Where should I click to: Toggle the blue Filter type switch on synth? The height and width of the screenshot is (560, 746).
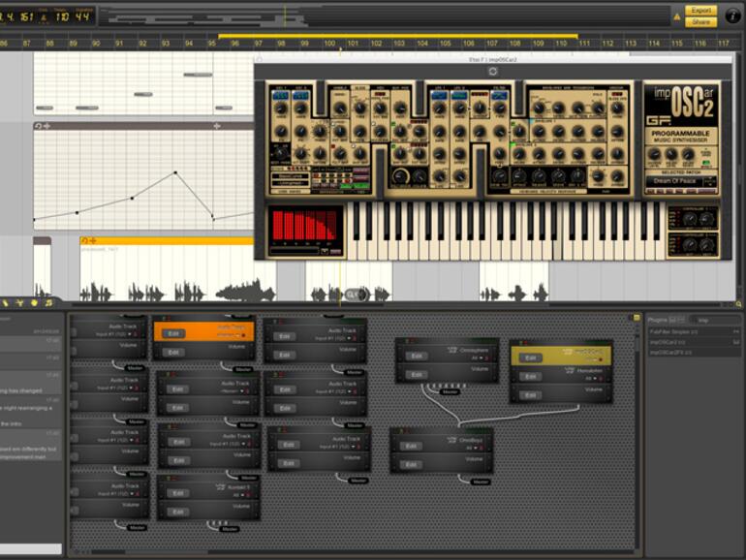tap(499, 95)
